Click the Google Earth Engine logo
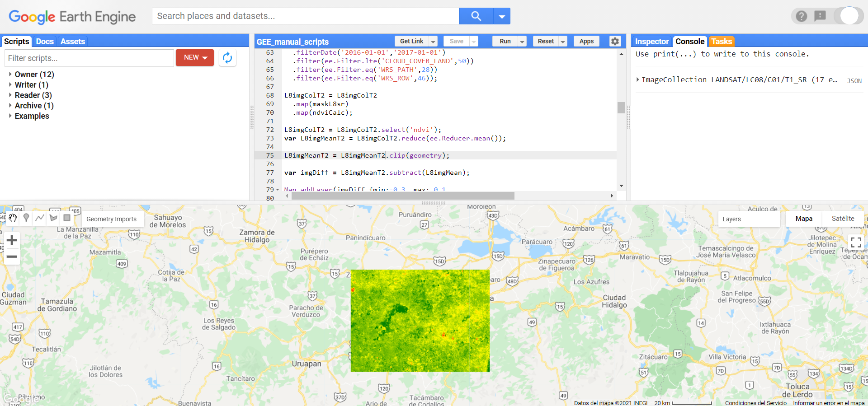 [72, 17]
